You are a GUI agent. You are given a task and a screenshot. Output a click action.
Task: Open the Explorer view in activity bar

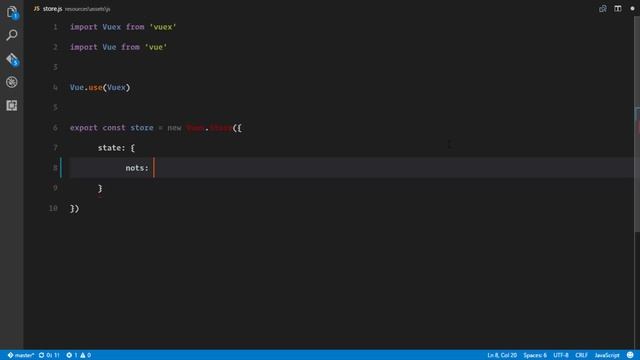tap(12, 13)
